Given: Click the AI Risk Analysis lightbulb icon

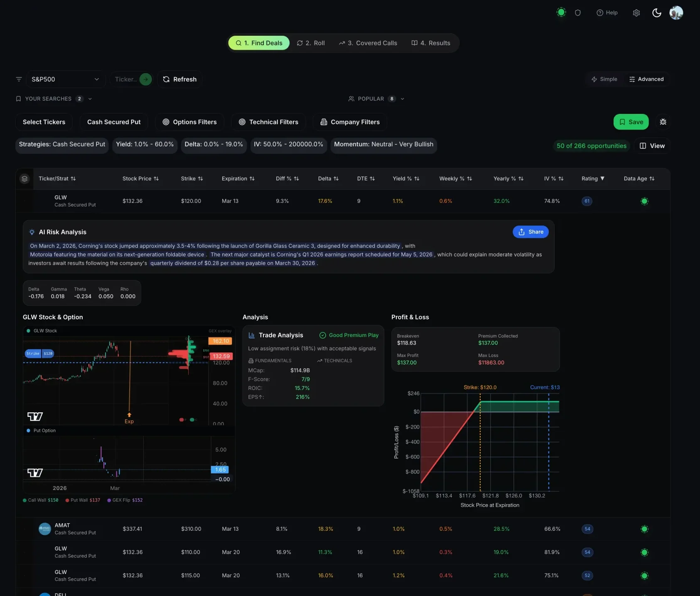Looking at the screenshot, I should pyautogui.click(x=32, y=232).
